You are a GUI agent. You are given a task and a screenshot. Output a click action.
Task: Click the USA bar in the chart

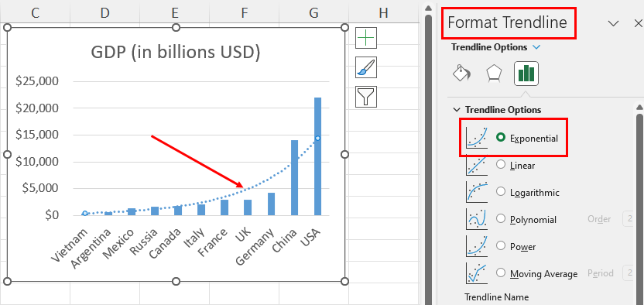click(x=318, y=156)
